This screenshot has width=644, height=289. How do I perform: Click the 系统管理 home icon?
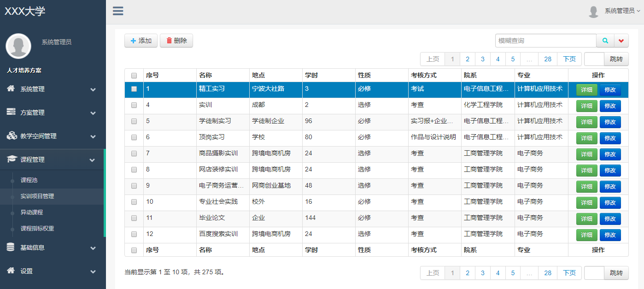[11, 88]
